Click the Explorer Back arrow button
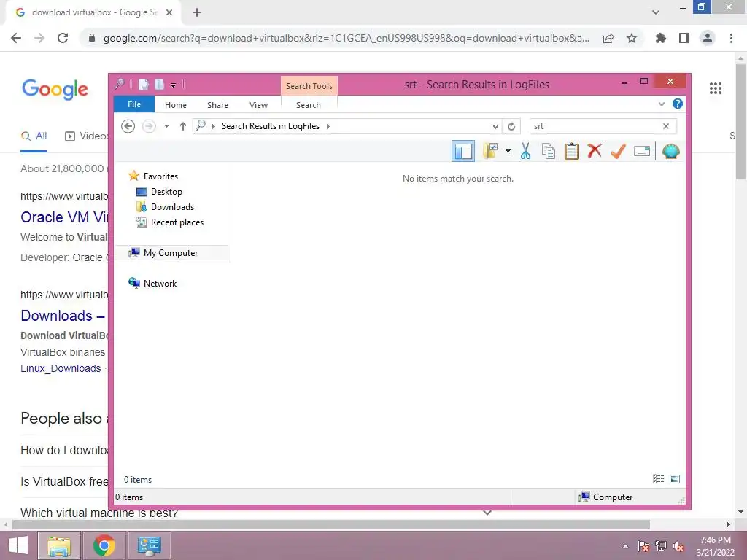Image resolution: width=747 pixels, height=560 pixels. (x=128, y=126)
